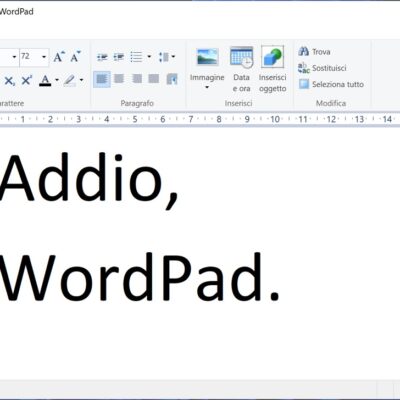Open the highlight color dropdown arrow
The image size is (400, 400).
pos(81,80)
